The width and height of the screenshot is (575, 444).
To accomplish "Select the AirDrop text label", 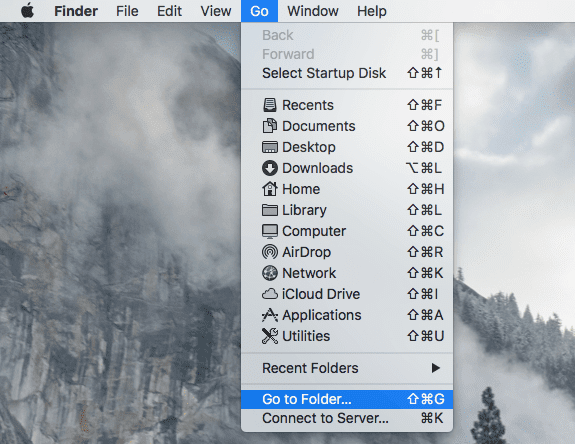I will pyautogui.click(x=307, y=252).
